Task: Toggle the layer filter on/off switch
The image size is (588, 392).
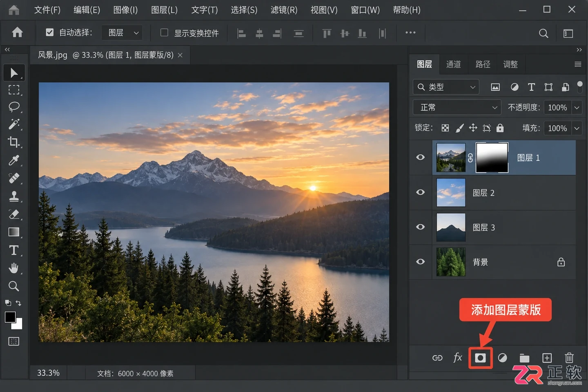Action: pyautogui.click(x=579, y=87)
